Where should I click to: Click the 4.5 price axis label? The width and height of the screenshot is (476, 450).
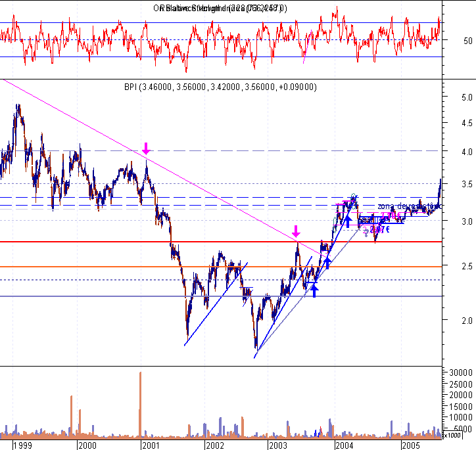467,123
